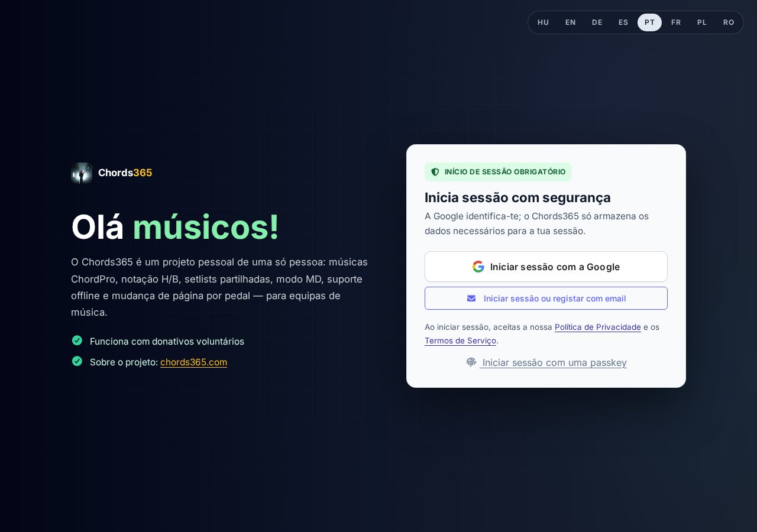Image resolution: width=757 pixels, height=532 pixels.
Task: Click Funciona com donativos voluntários text
Action: 167,341
